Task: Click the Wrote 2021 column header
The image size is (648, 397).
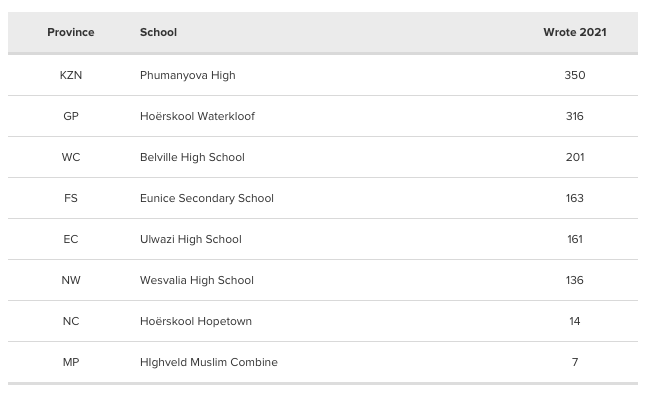Action: (x=574, y=32)
